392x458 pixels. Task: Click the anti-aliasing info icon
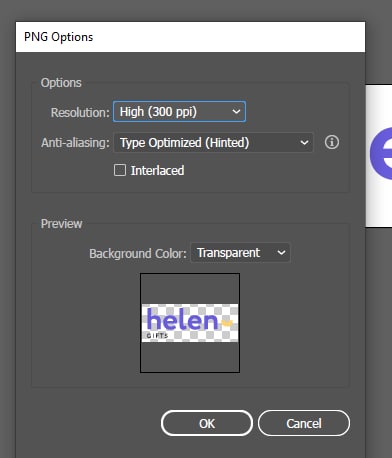[x=332, y=142]
